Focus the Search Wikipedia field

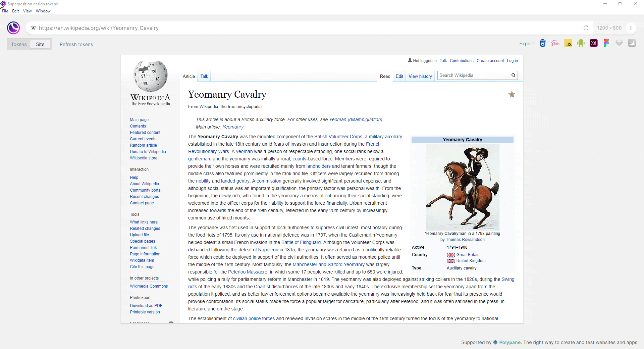474,76
